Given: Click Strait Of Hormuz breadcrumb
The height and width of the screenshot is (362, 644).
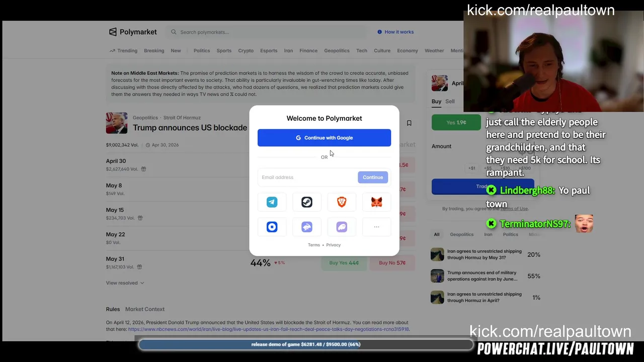Looking at the screenshot, I should point(182,118).
